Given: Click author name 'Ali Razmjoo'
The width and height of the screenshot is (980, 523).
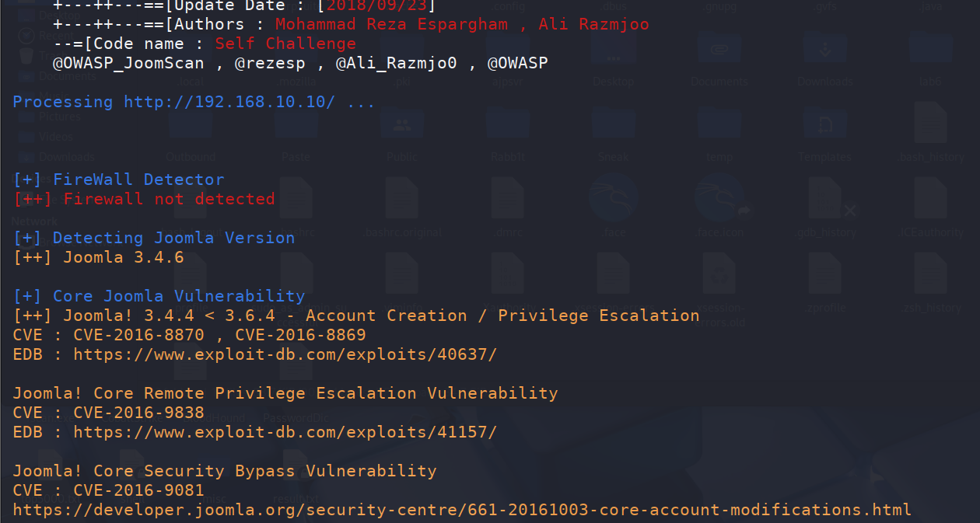Looking at the screenshot, I should click(x=593, y=24).
